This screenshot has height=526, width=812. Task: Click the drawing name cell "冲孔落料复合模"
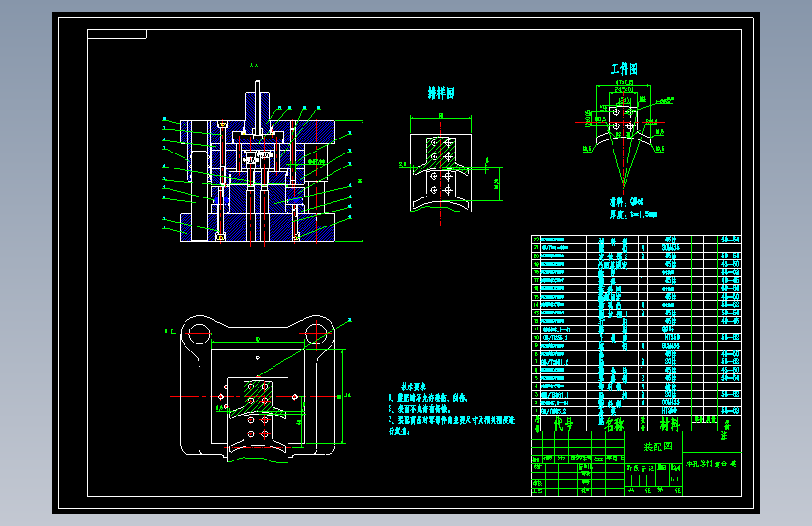pos(711,464)
